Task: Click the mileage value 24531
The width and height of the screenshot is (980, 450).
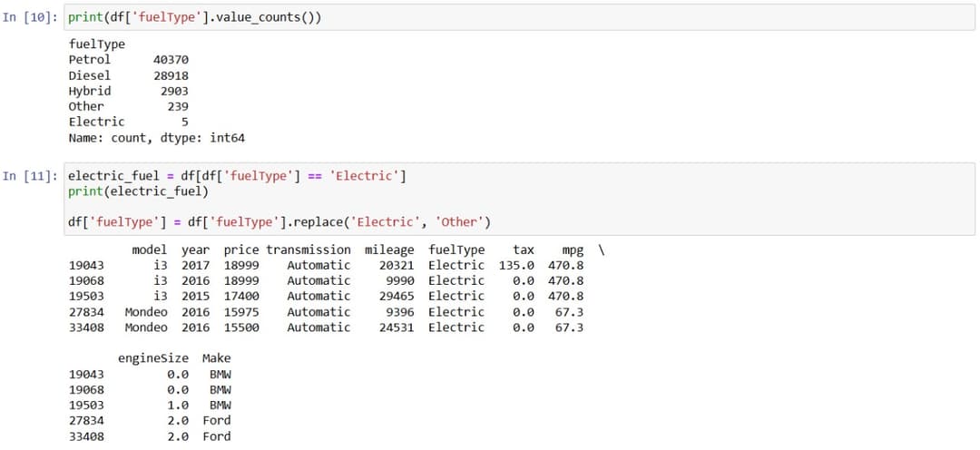Action: pyautogui.click(x=397, y=328)
